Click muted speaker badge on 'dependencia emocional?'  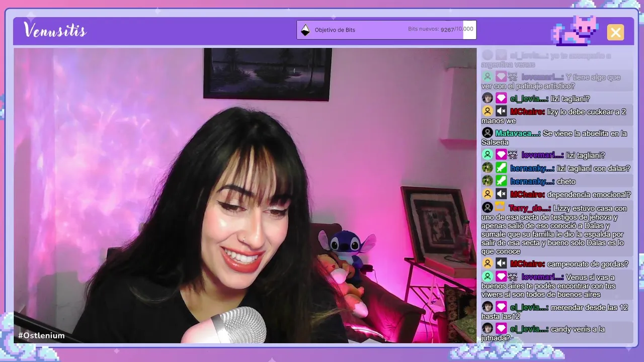pos(501,194)
